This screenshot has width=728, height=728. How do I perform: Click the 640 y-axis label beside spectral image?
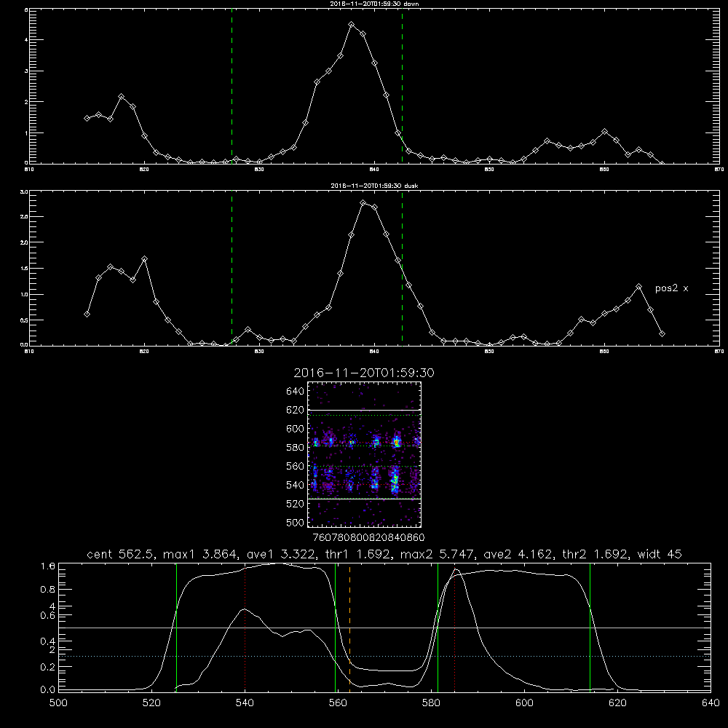(x=296, y=392)
